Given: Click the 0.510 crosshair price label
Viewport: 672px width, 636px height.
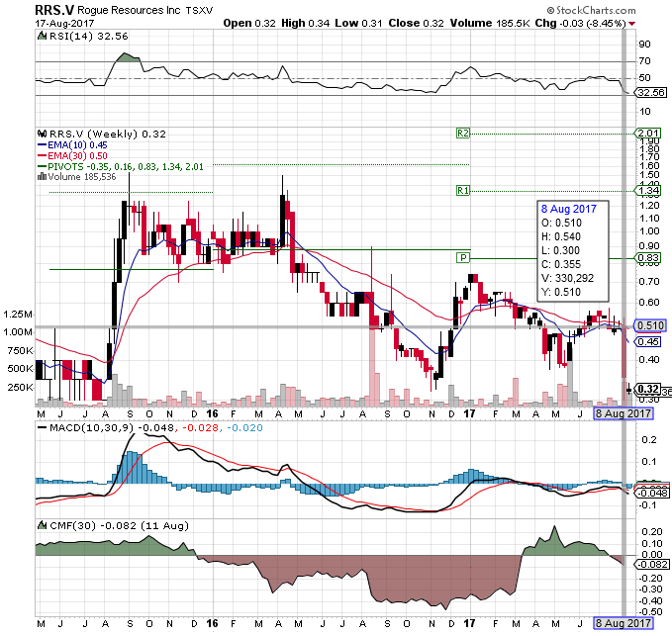Looking at the screenshot, I should coord(650,325).
